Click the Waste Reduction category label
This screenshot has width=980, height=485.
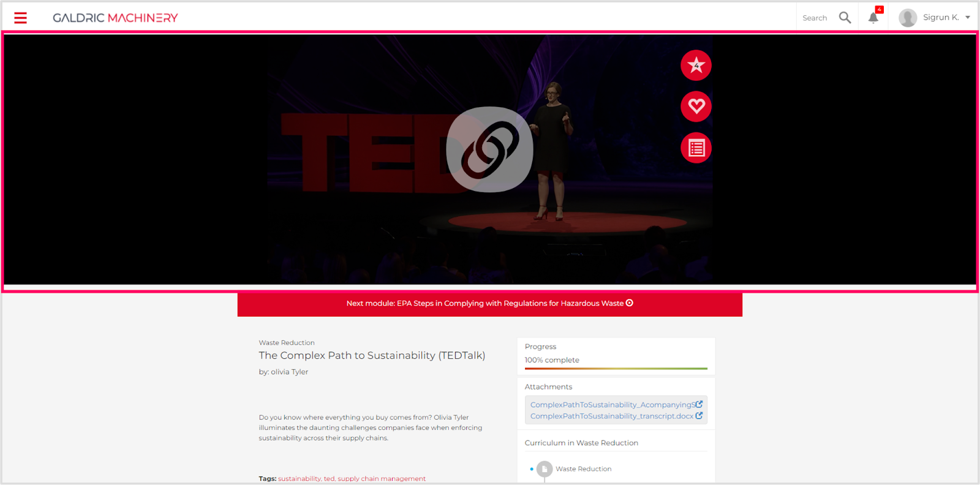[x=287, y=343]
